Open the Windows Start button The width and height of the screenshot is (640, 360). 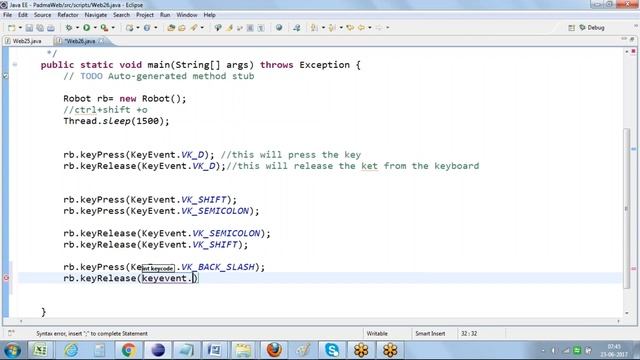[12, 350]
